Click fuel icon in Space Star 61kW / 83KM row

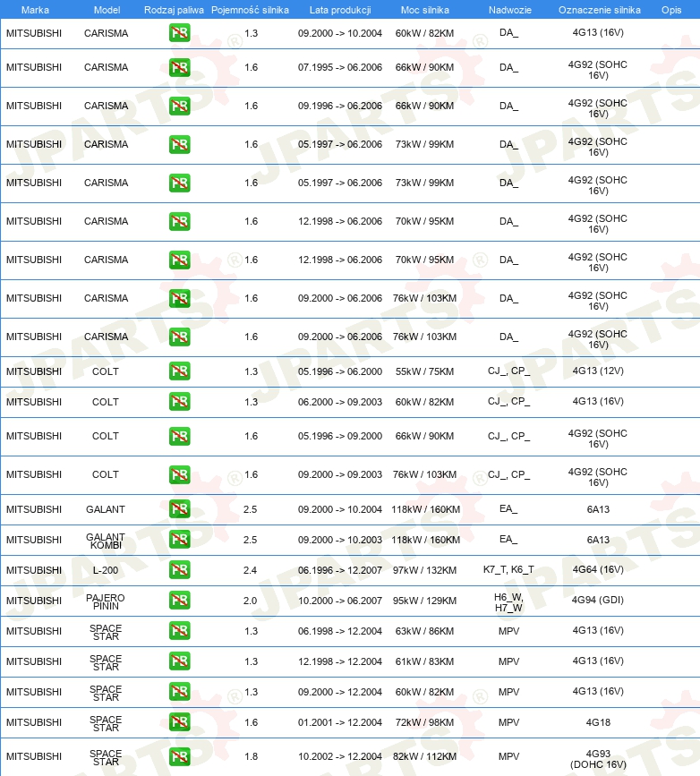coord(179,661)
